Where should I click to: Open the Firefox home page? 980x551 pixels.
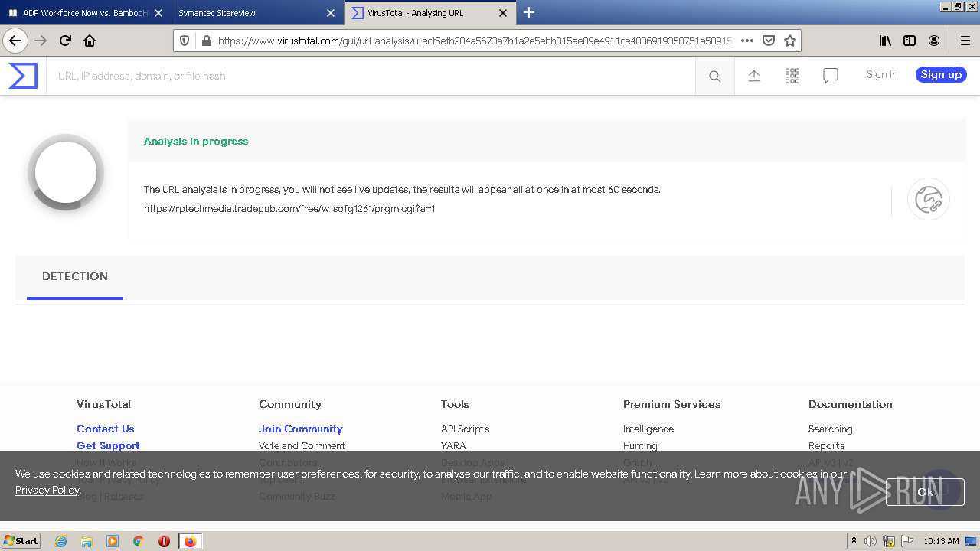pos(90,41)
